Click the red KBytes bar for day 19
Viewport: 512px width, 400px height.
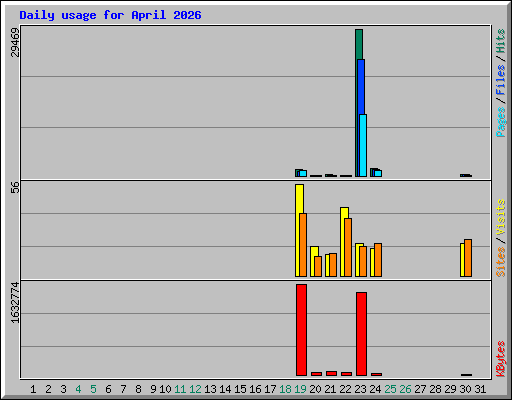coord(301,330)
